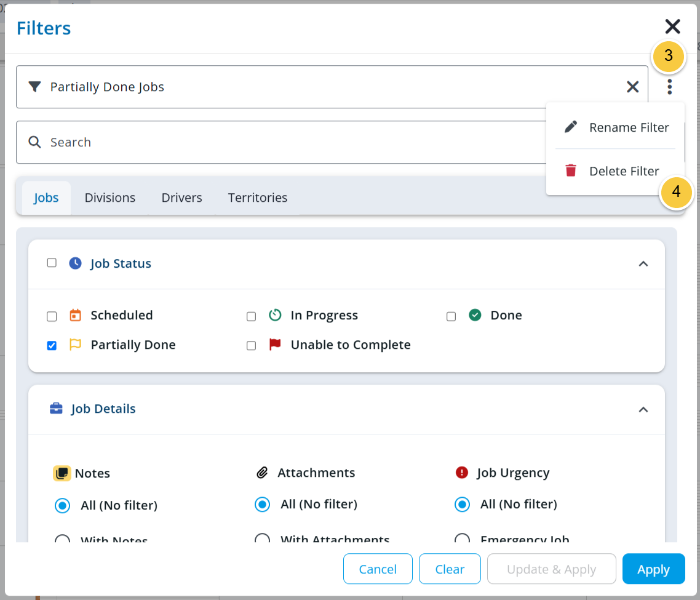This screenshot has width=700, height=600.
Task: Select Attachments All (No filter) radio button
Action: 263,505
